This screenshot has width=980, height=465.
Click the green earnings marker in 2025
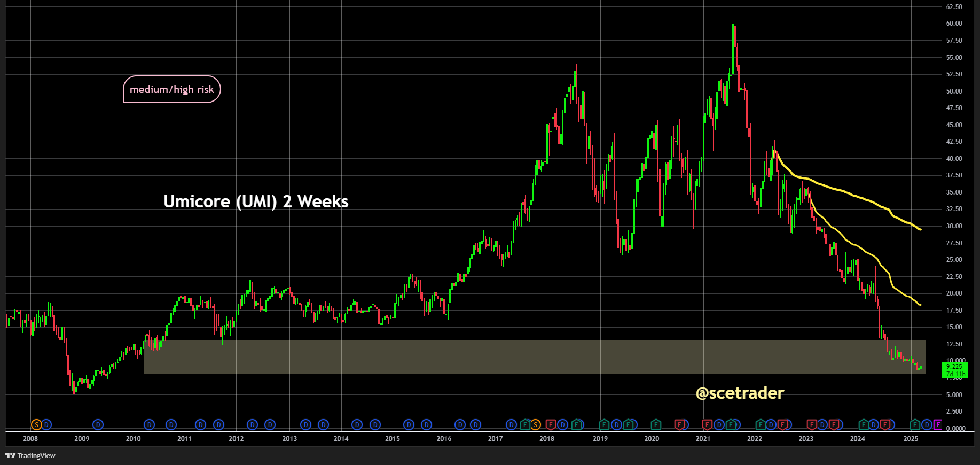[x=915, y=425]
